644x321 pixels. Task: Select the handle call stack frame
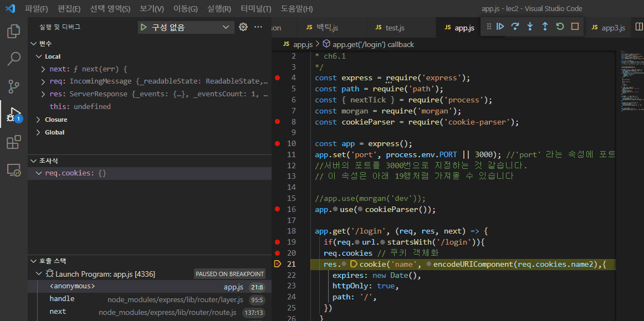point(62,299)
